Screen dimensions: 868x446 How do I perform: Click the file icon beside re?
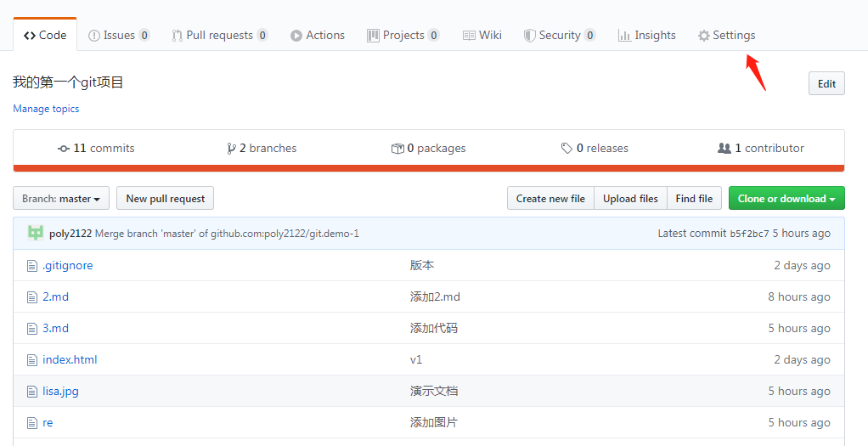pos(32,423)
